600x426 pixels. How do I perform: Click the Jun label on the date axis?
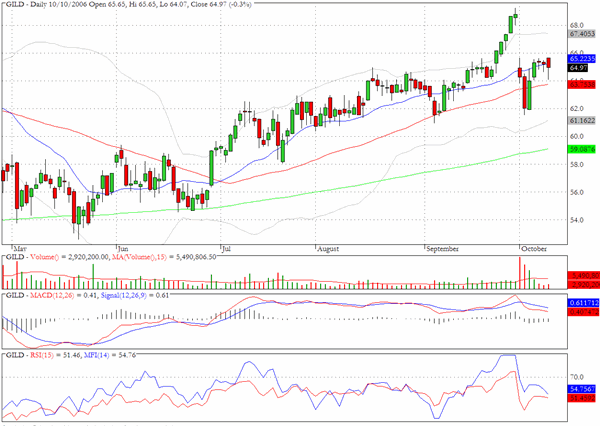pos(123,249)
